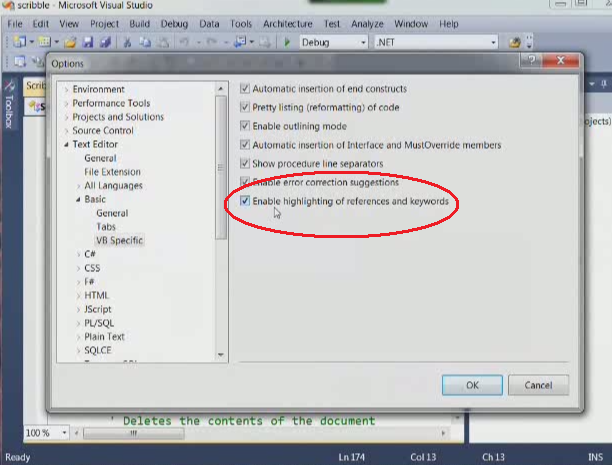Expand the Projects and Solutions node arrow
612x465 pixels.
(x=66, y=117)
